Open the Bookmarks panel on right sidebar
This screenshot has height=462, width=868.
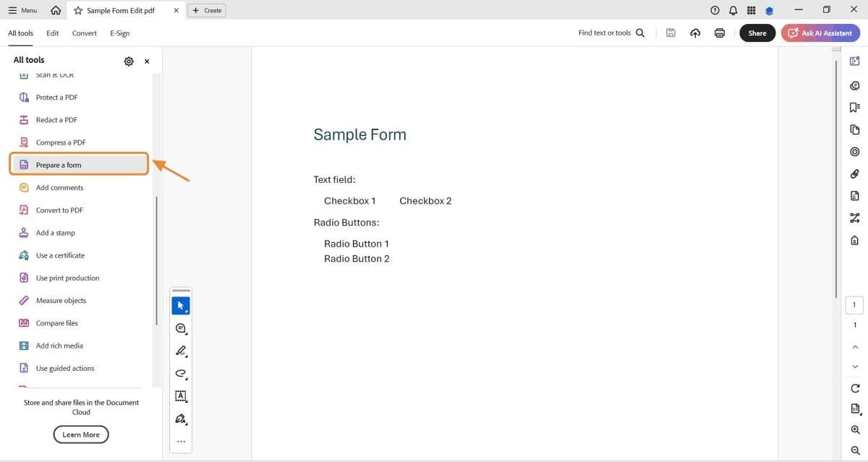(x=854, y=107)
